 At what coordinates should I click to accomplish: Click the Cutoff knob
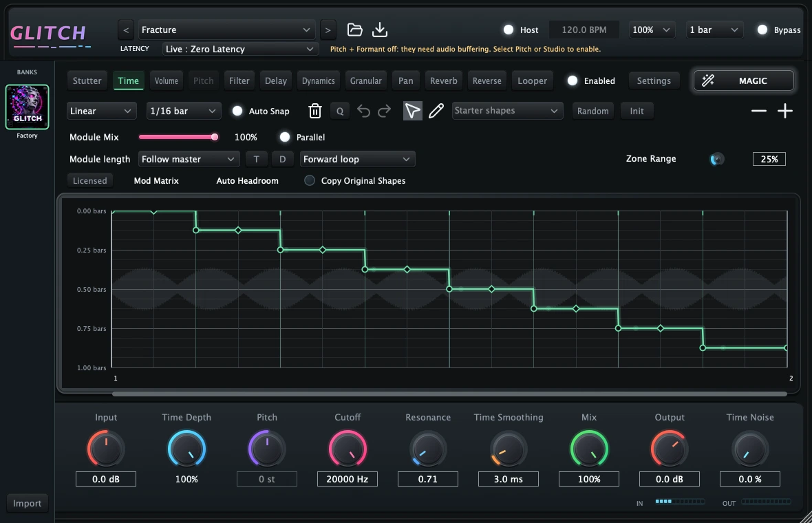[x=348, y=449]
